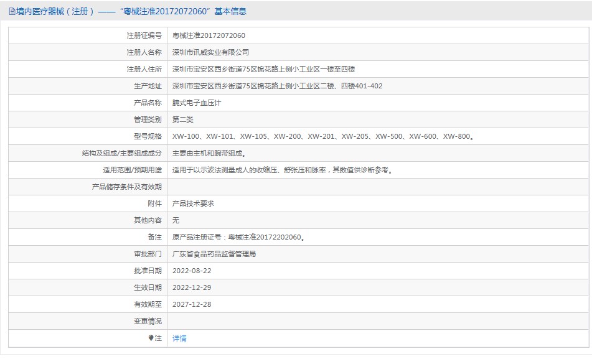This screenshot has height=364, width=592.
Task: Select registration number 粤械注准20172072060 in the table
Action: (x=209, y=35)
